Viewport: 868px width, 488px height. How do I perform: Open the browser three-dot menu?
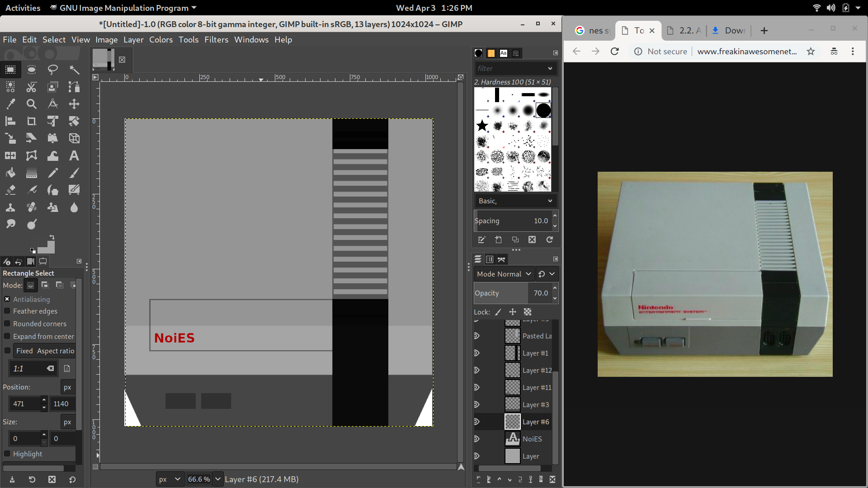click(x=853, y=52)
